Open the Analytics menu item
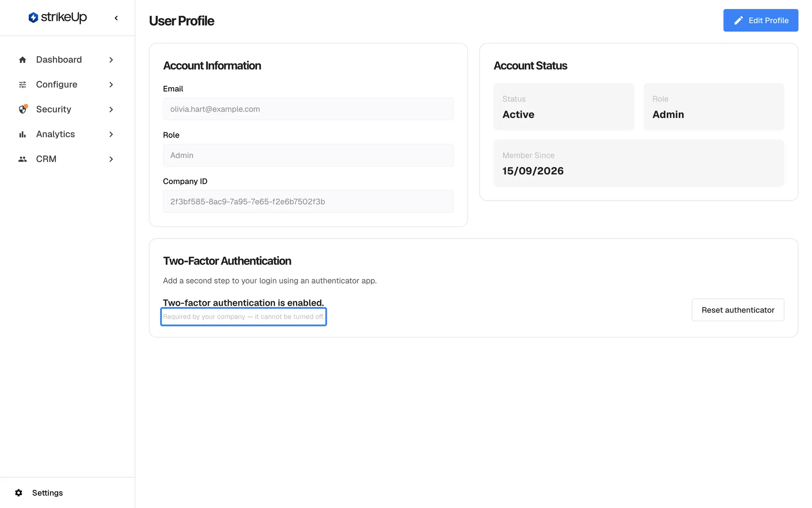The height and width of the screenshot is (508, 812). point(67,134)
